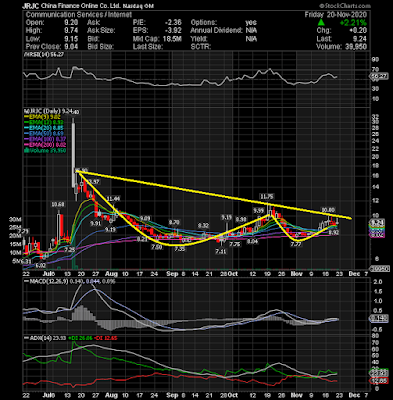Select the green EMA(12) legend entry
The width and height of the screenshot is (393, 400).
(44, 122)
